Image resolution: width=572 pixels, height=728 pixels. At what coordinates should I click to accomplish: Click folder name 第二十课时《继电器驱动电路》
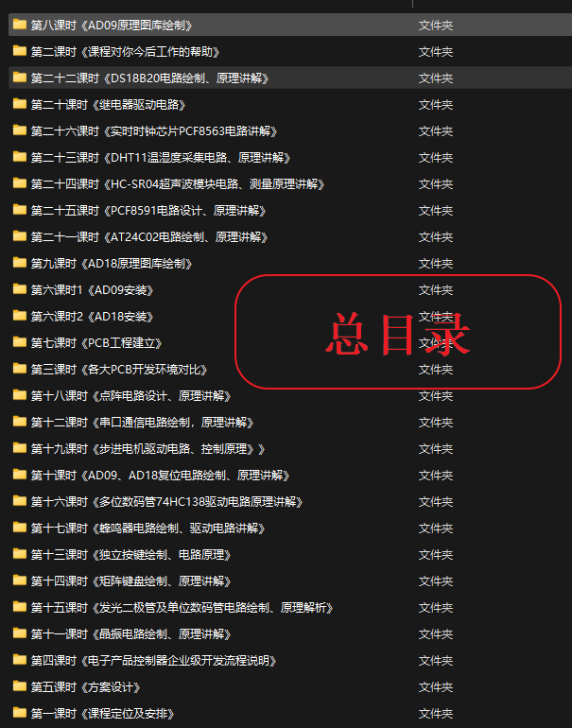pos(108,104)
